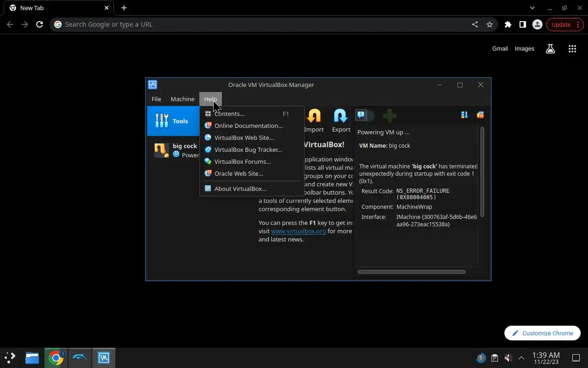
Task: Choose VirtualBox Bug Tracker... menu entry
Action: [x=252, y=149]
